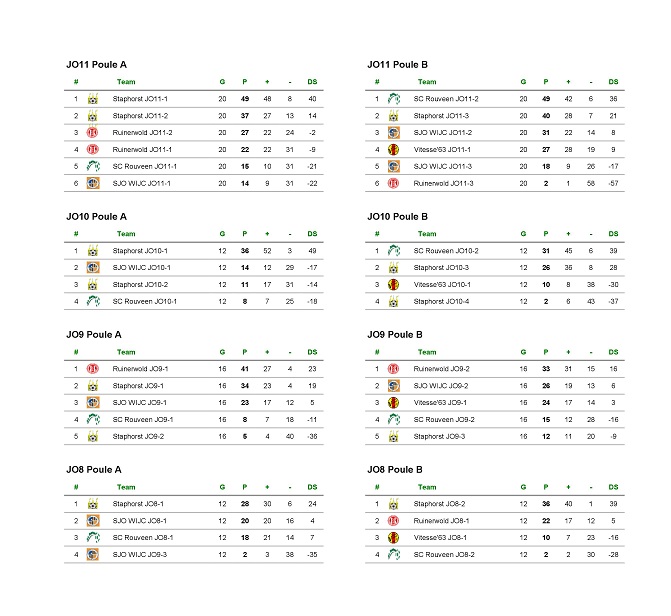The image size is (671, 616).
Task: Click the SC Rouveen JO10-1 club logo
Action: [x=93, y=301]
